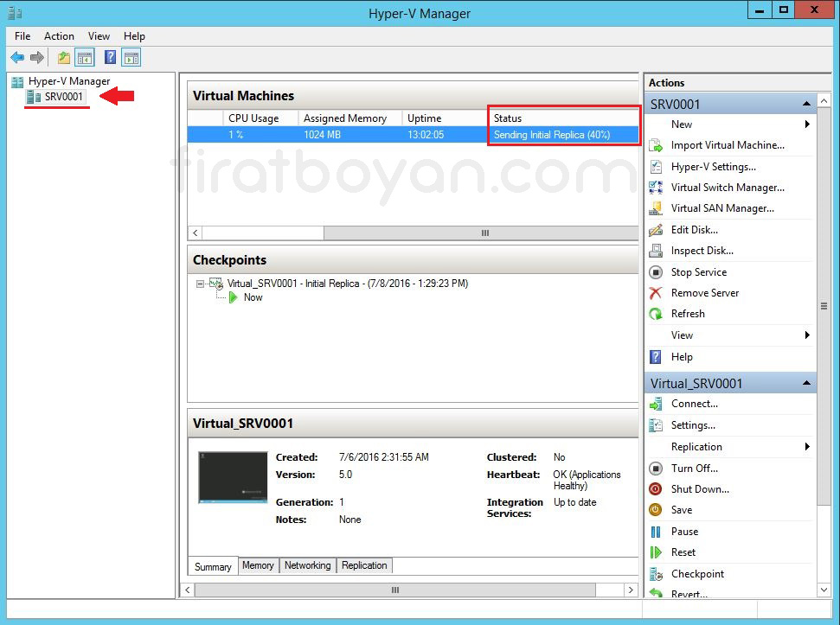Select the Hyper-V Manager root node
The height and width of the screenshot is (625, 840).
69,81
